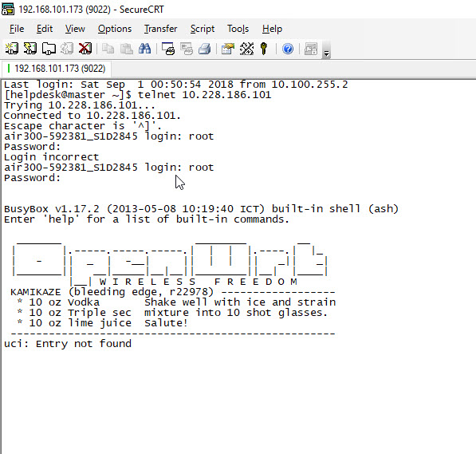The height and width of the screenshot is (454, 476).
Task: Click the Copy toolbar icon
Action: [x=108, y=49]
